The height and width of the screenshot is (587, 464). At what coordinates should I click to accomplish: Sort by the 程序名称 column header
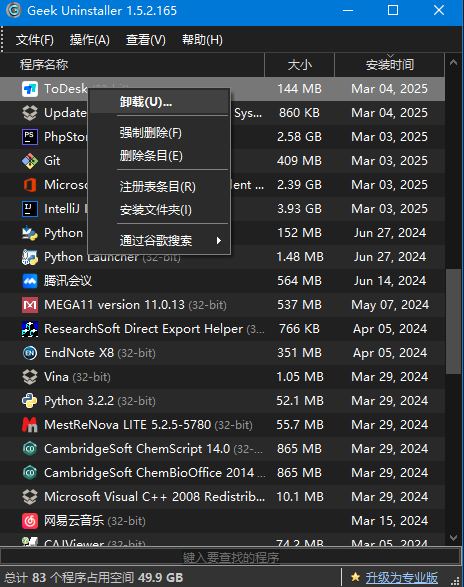pos(132,65)
